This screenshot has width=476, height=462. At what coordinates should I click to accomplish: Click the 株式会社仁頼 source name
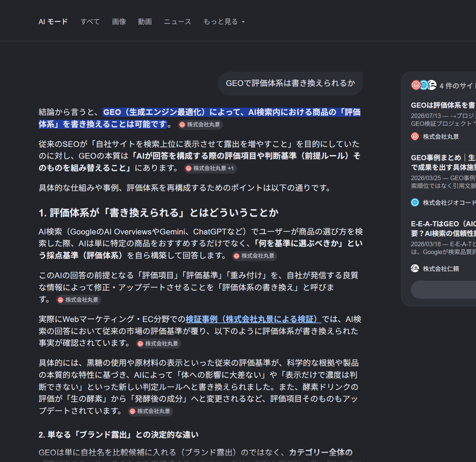pyautogui.click(x=441, y=269)
